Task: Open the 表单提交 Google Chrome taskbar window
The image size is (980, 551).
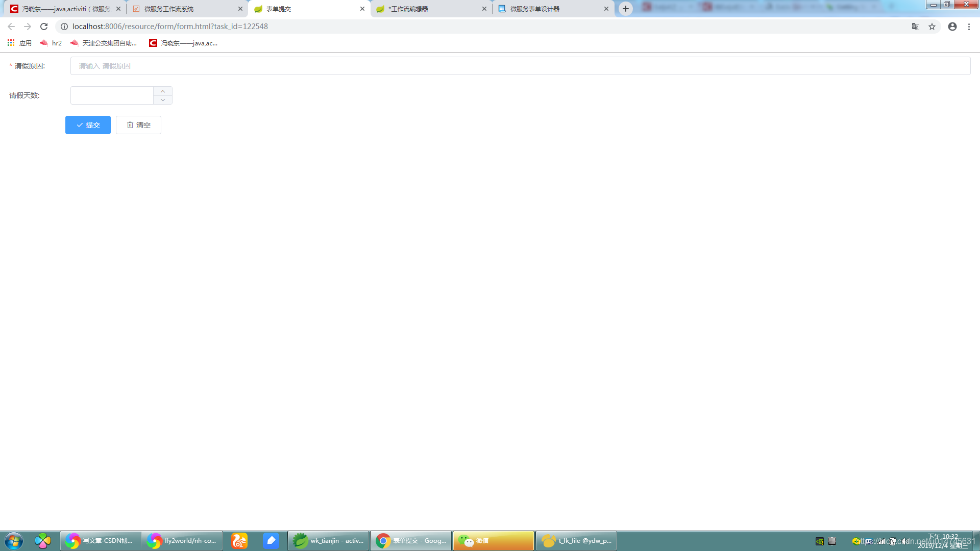Action: [411, 541]
